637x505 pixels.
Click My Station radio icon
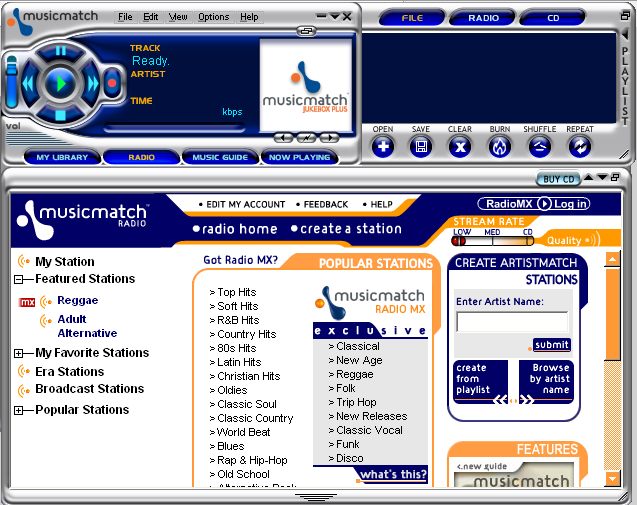click(24, 261)
